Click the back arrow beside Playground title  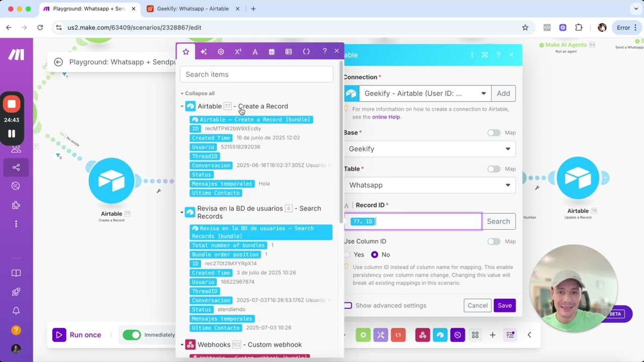[x=58, y=62]
